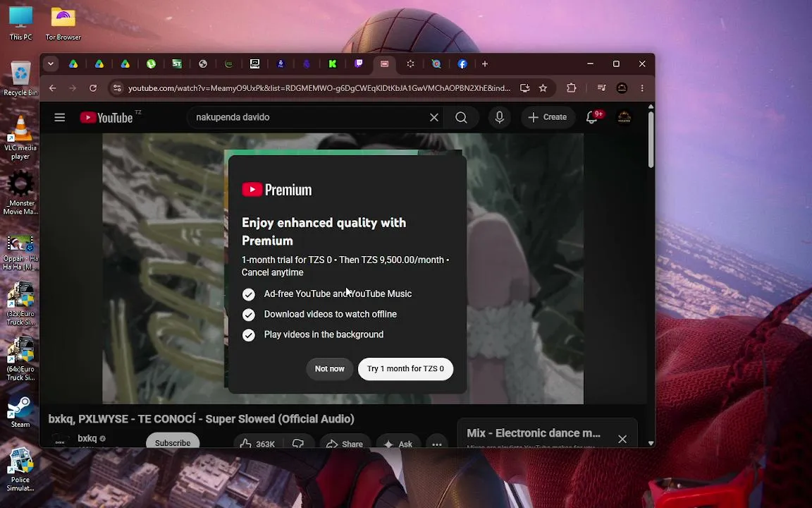The image size is (812, 508).
Task: Select the (32x)Euro Truck Si... shortcut
Action: point(20,304)
